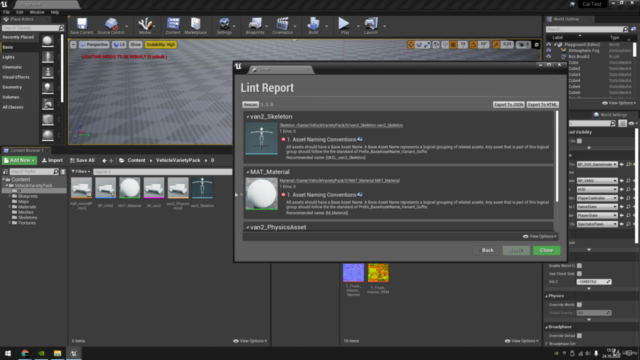Click the Launch toolbar icon
The height and width of the screenshot is (360, 640).
371,26
